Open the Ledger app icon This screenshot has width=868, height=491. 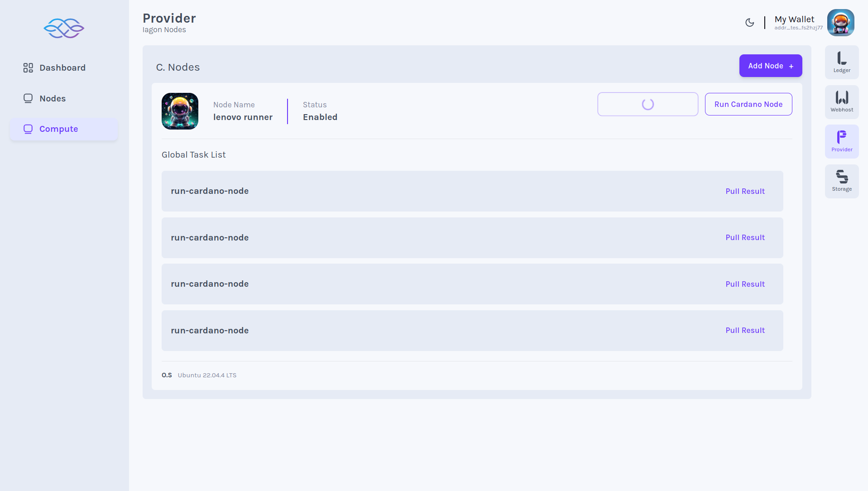pyautogui.click(x=842, y=62)
